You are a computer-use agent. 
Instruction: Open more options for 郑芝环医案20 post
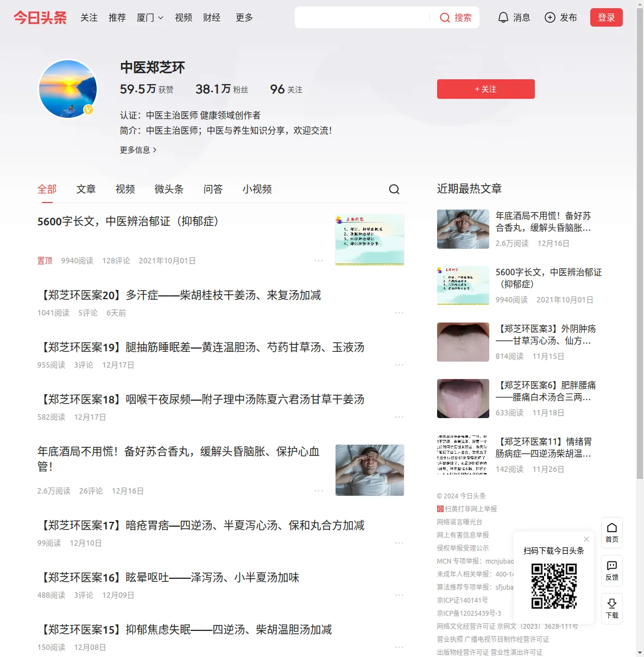pos(399,313)
